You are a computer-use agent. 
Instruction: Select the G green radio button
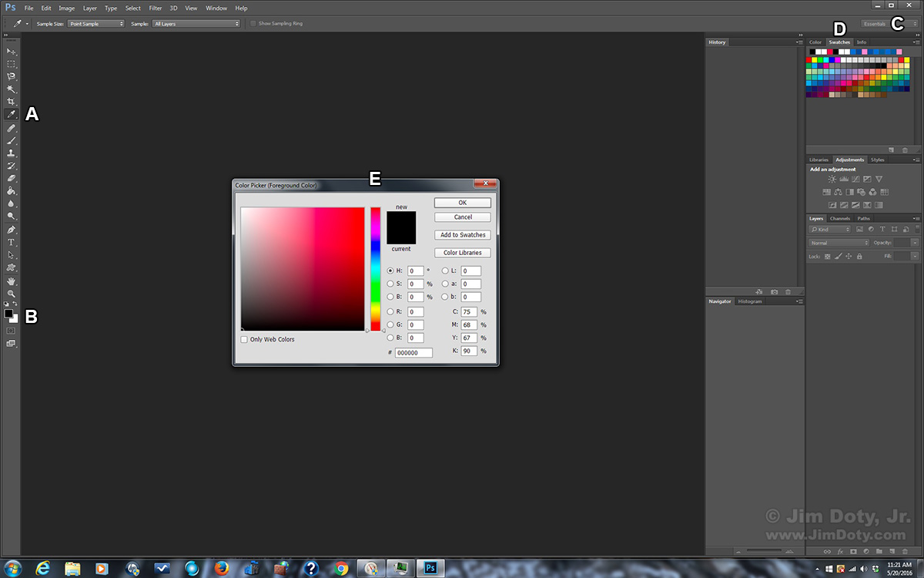pyautogui.click(x=390, y=325)
